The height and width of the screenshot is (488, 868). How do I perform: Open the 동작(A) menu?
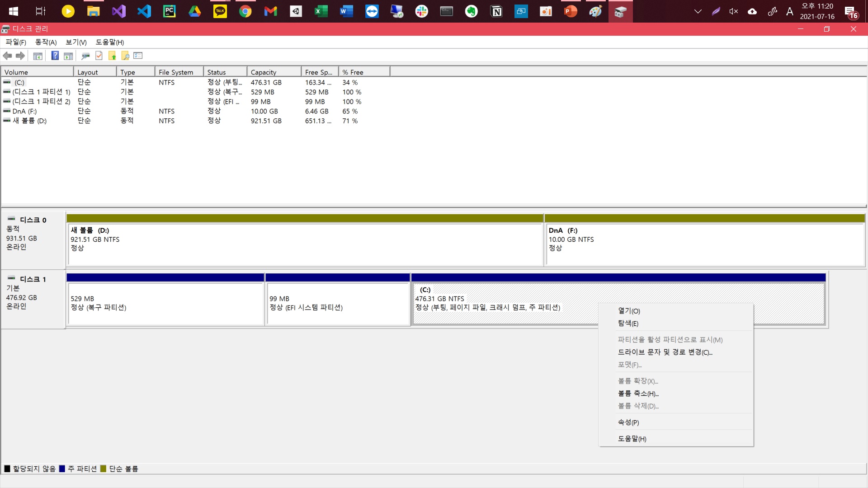tap(46, 42)
